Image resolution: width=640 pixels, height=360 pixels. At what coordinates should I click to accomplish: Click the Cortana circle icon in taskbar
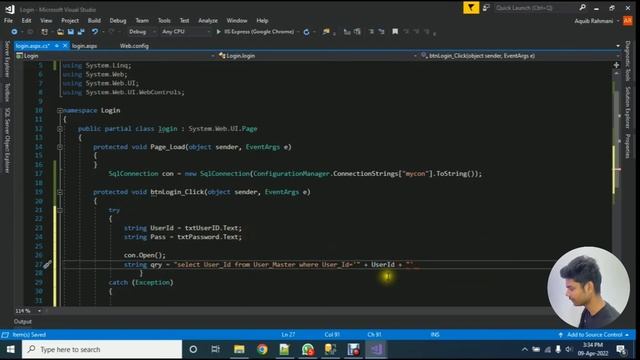click(193, 349)
